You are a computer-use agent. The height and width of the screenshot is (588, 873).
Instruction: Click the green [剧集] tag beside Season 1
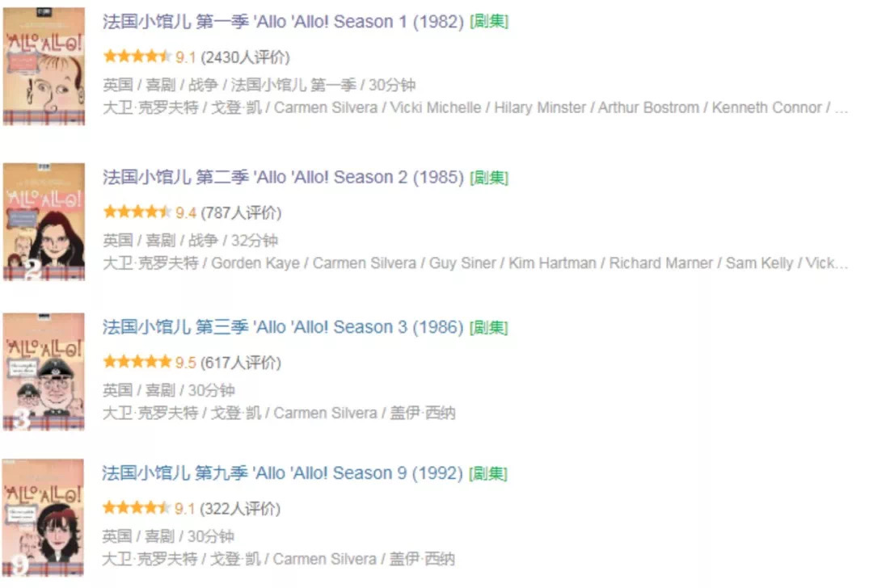(x=489, y=22)
